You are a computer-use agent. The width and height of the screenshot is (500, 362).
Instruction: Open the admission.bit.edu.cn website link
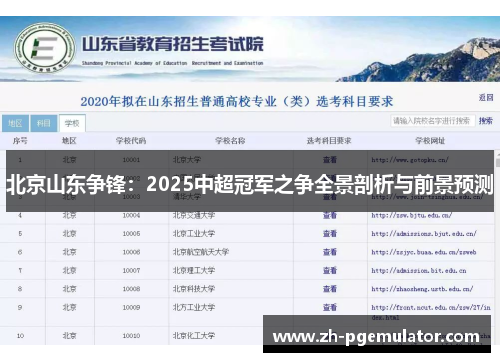coord(419,270)
